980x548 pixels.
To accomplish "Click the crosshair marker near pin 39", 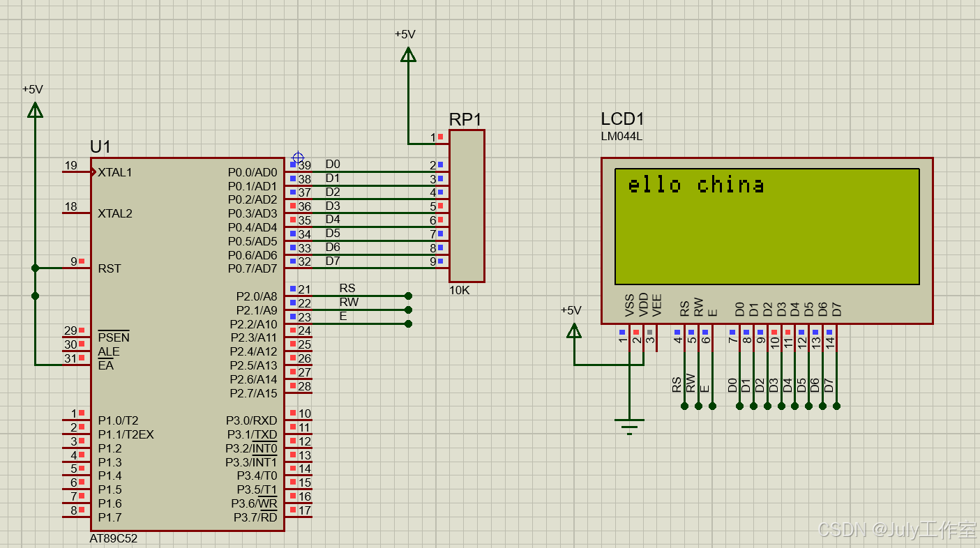I will 299,158.
